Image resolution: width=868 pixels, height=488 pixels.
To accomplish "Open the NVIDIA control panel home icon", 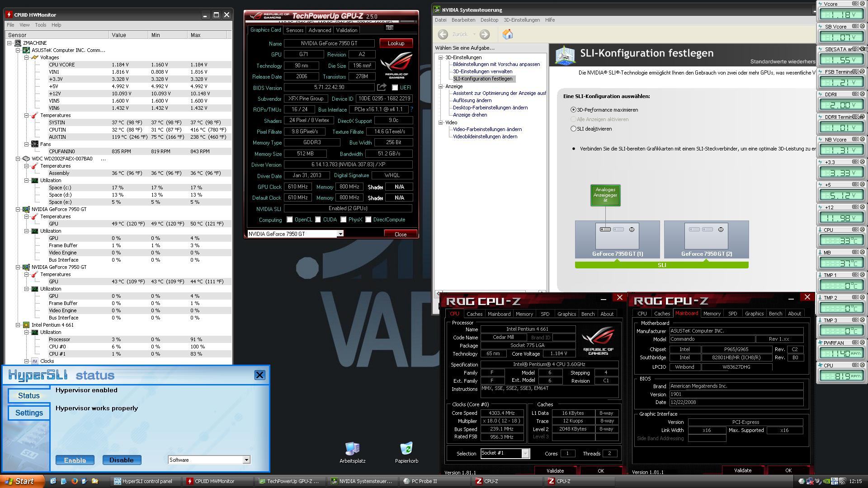I will coord(508,34).
